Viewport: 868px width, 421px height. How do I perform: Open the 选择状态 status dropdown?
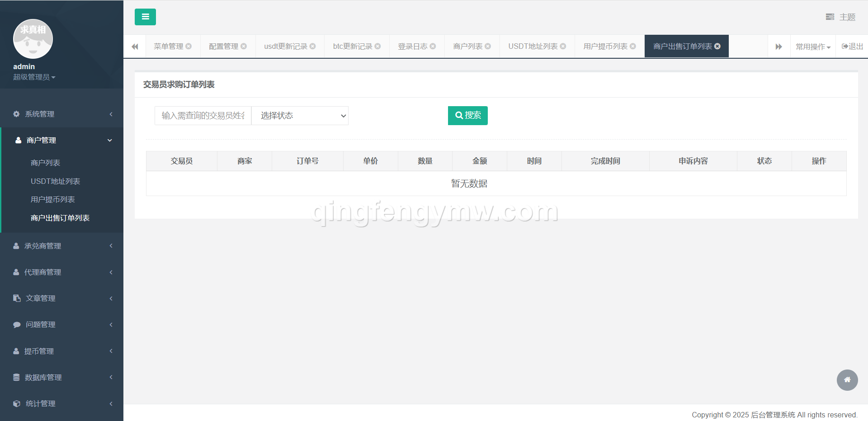pyautogui.click(x=300, y=116)
